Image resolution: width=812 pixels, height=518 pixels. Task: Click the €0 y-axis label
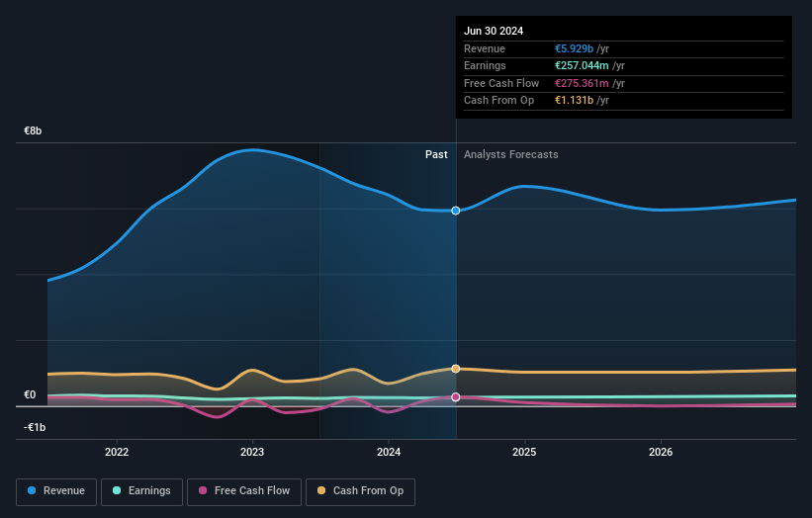tap(30, 394)
